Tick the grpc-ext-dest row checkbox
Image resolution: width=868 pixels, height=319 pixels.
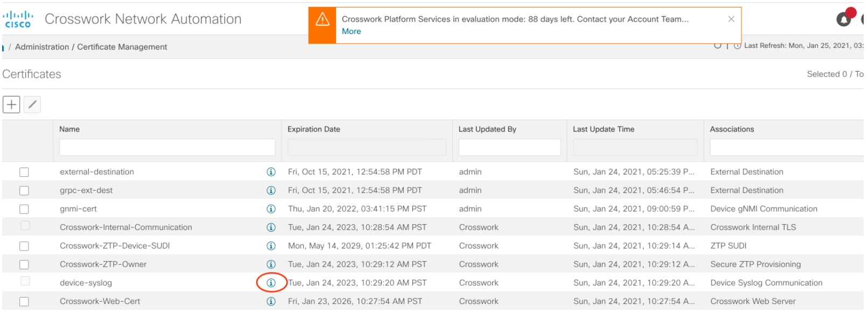(24, 190)
